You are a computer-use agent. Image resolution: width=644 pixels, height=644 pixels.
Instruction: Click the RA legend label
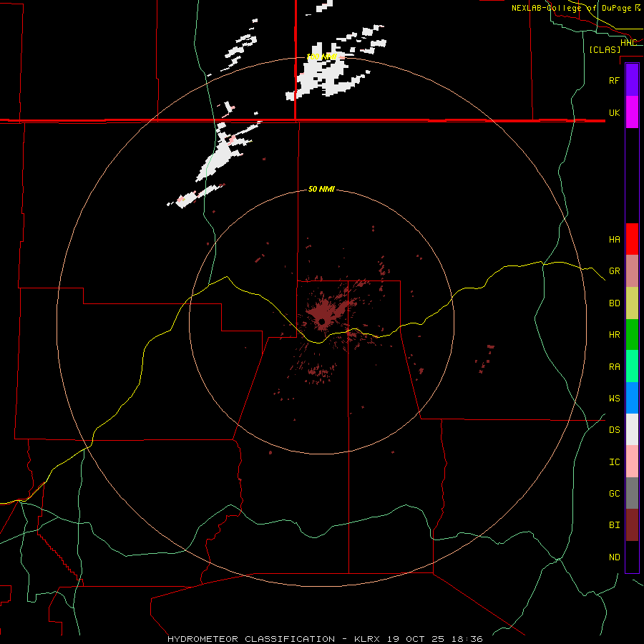pos(614,367)
